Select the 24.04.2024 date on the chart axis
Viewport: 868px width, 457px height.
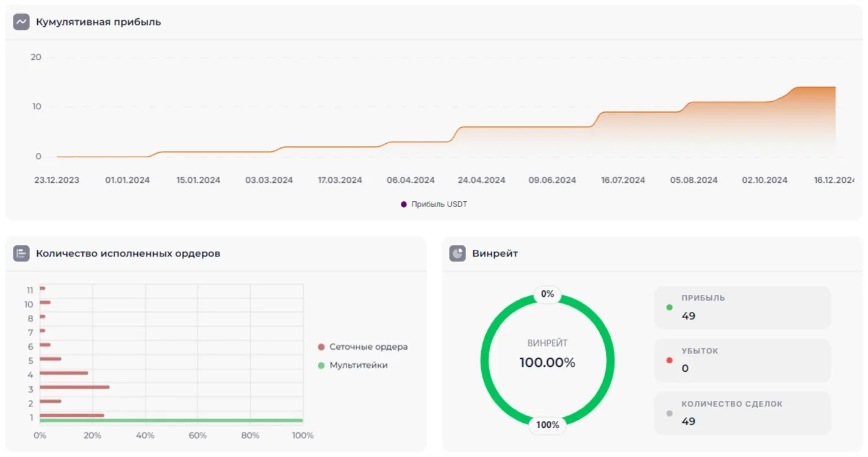tap(481, 180)
